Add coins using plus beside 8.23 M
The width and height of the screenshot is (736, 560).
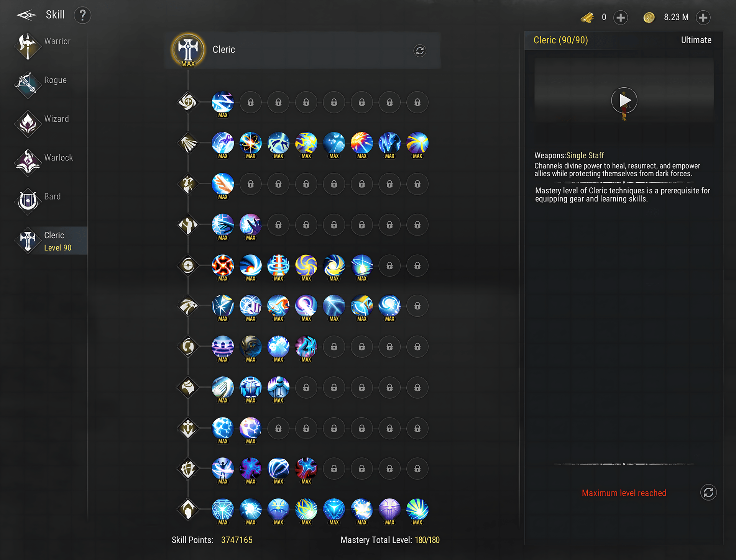point(703,17)
